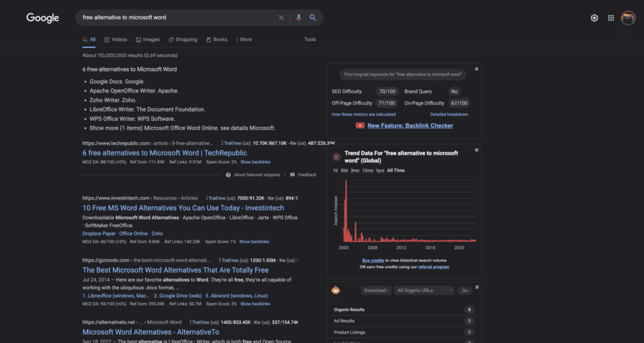Open New Feature: Backlink Checker link

point(410,126)
